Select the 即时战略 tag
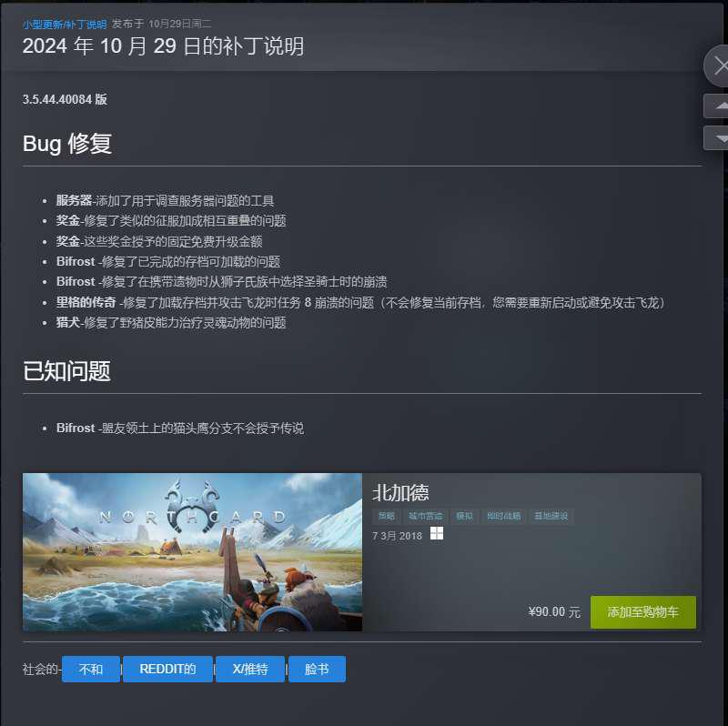This screenshot has width=728, height=726. point(503,516)
